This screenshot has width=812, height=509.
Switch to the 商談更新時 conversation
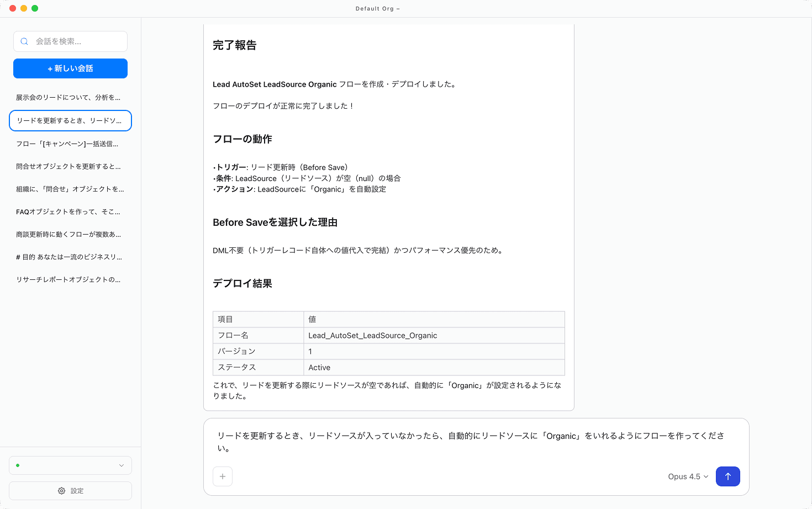[x=70, y=234]
